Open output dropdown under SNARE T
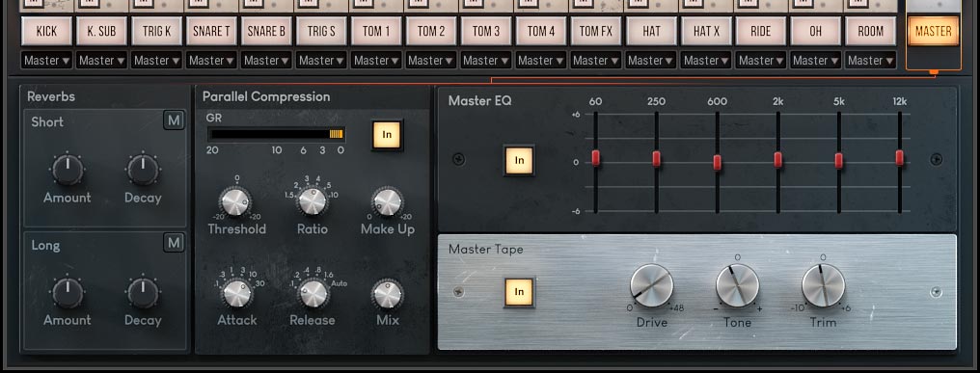The height and width of the screenshot is (373, 980). coord(211,61)
